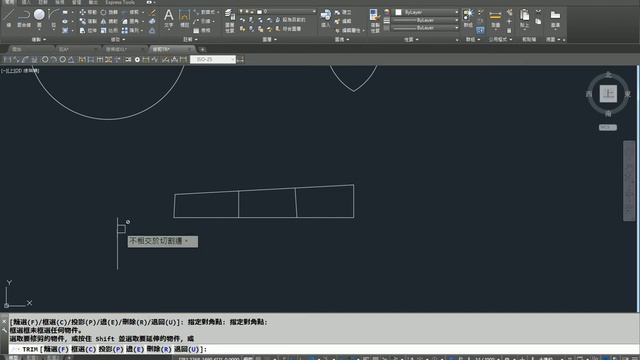
Task: Choose the Fillet (圓角) tool
Action: [x=131, y=21]
